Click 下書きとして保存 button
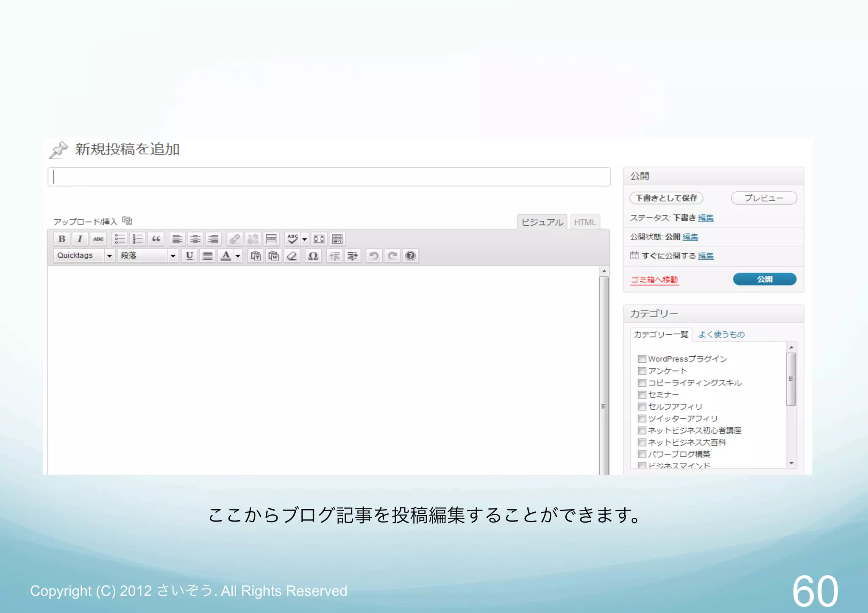Viewport: 868px width, 613px height. pos(666,198)
